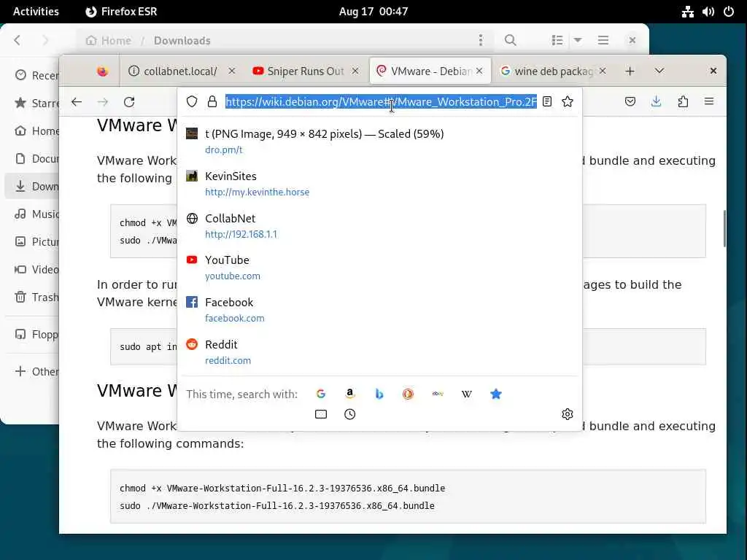Search history using the clock icon
Viewport: 747px width, 560px height.
coord(349,414)
